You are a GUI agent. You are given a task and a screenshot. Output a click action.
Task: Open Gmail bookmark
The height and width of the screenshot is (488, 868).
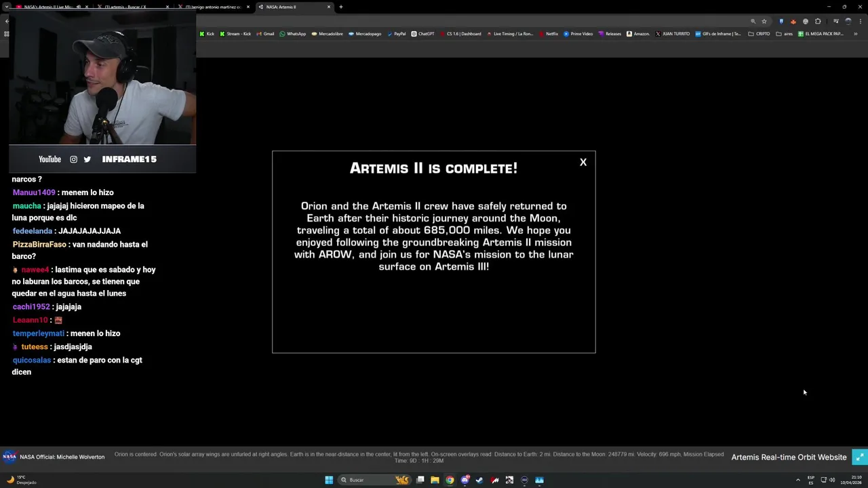point(265,34)
